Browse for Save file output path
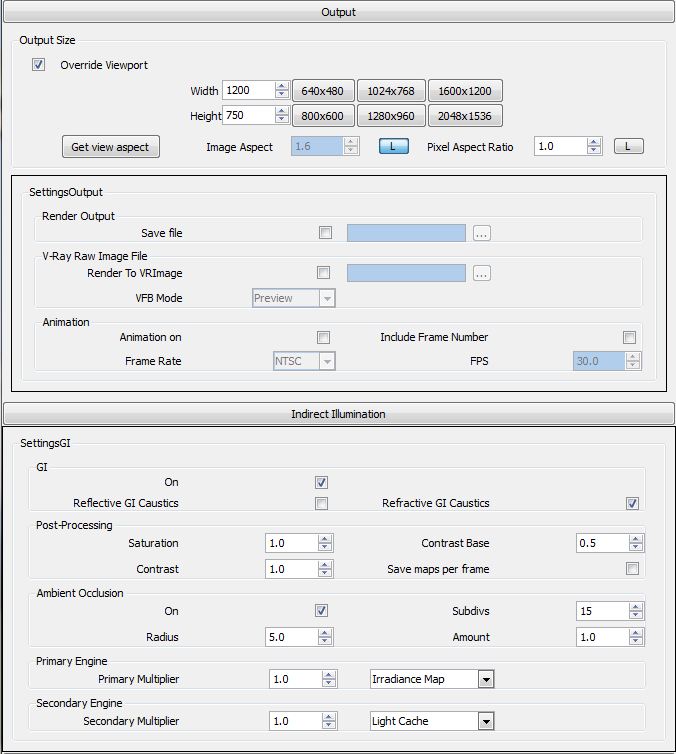676x754 pixels. [x=482, y=233]
